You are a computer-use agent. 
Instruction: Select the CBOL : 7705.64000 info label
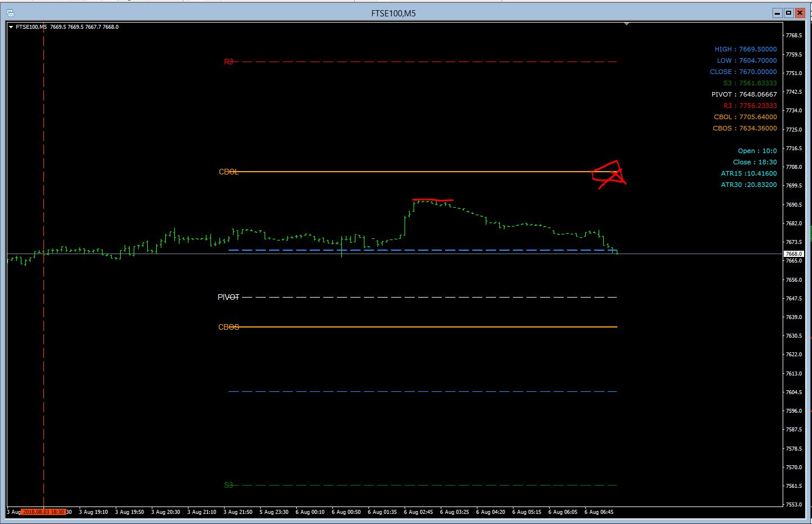click(x=745, y=117)
